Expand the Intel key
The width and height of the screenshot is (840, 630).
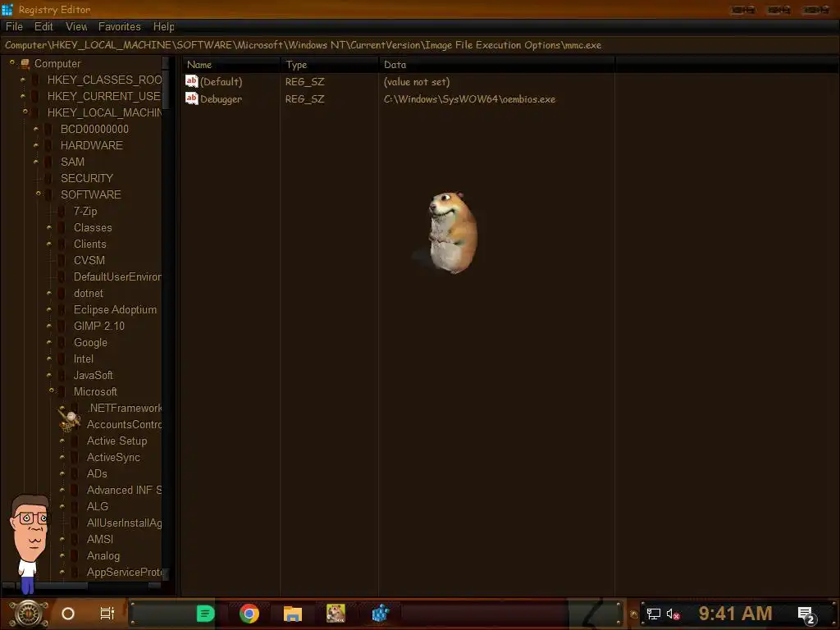click(x=48, y=358)
